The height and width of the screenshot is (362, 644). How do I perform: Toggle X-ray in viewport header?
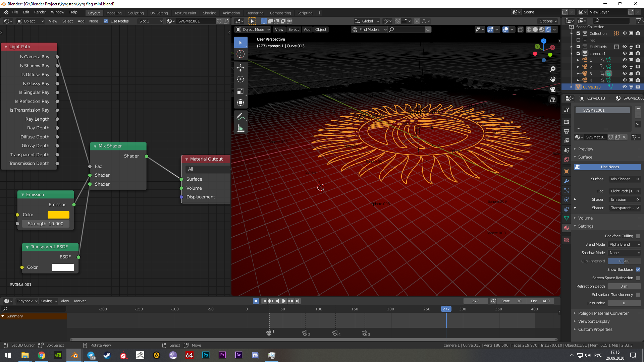520,29
